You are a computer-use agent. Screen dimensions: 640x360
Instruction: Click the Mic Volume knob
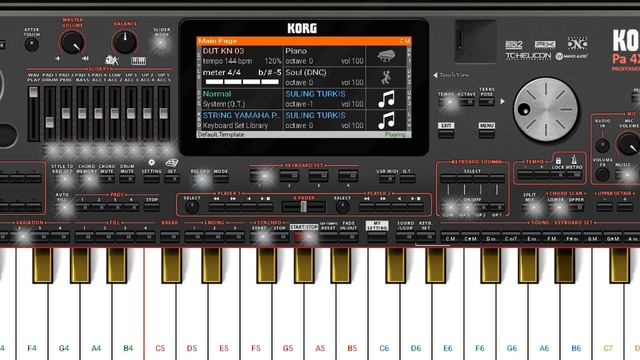[x=629, y=144]
